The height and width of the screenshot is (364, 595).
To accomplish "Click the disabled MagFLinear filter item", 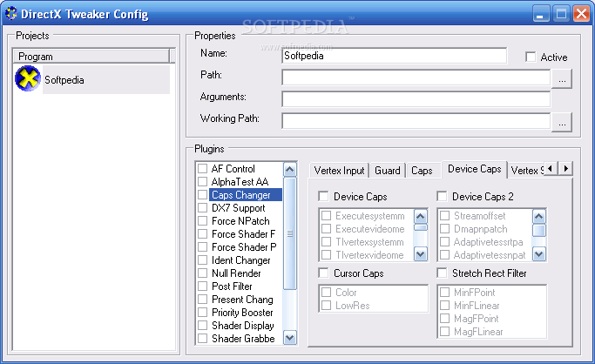I will [478, 332].
